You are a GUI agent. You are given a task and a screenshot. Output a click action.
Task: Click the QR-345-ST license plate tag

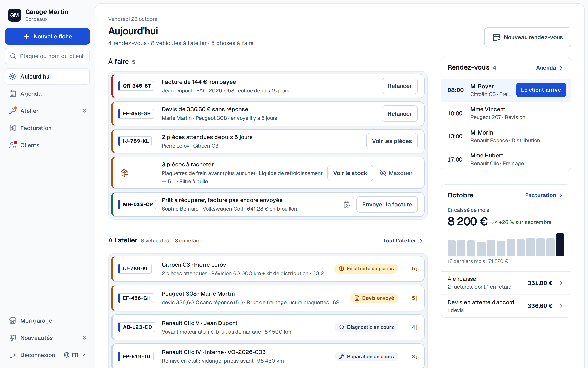136,86
